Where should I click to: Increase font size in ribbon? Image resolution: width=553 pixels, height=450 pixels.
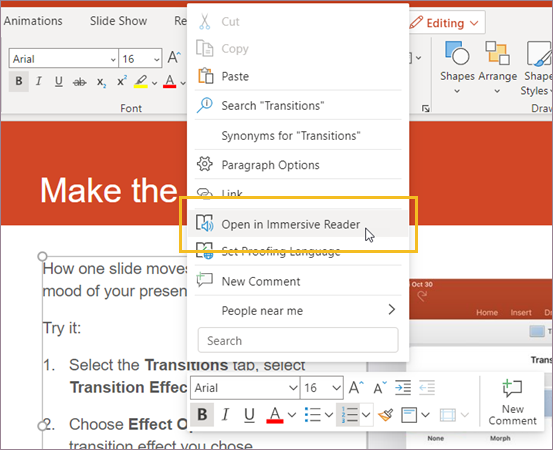click(x=174, y=57)
